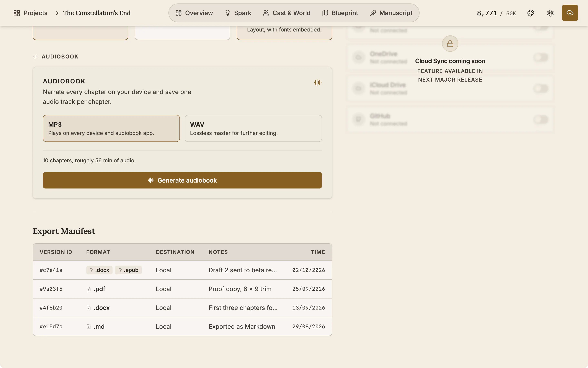
Task: Toggle the GitHub sync switch
Action: (x=541, y=120)
